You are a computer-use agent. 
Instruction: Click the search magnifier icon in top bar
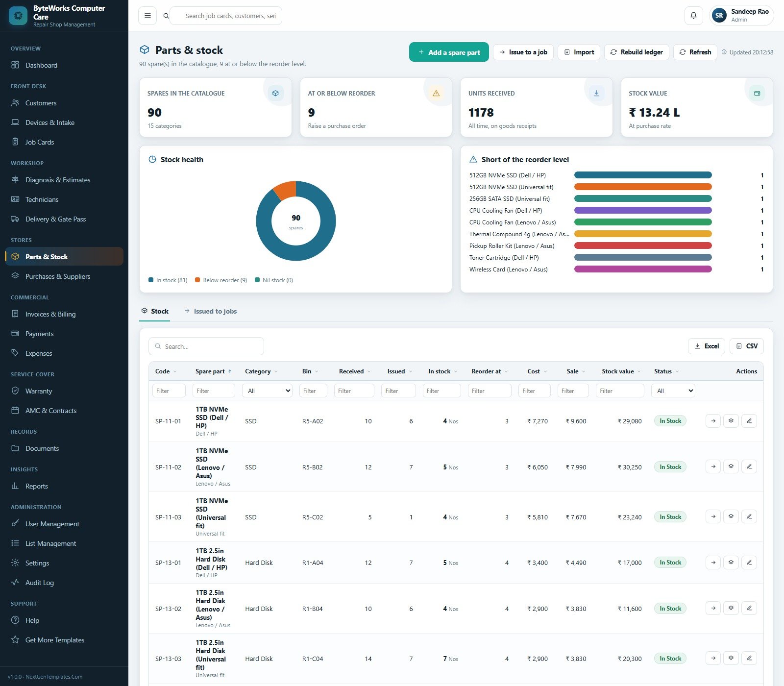click(166, 16)
